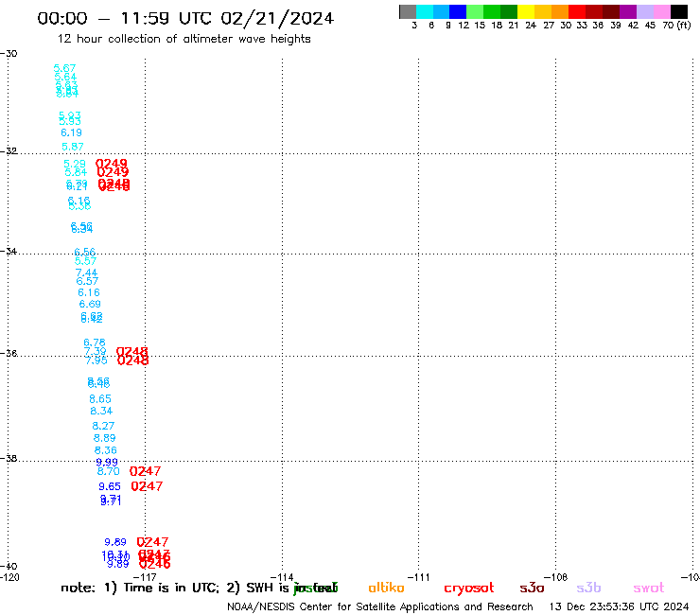Click the wave height value 5.29

75,164
